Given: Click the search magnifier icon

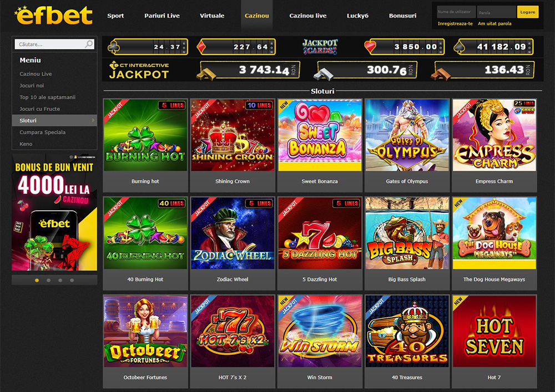Looking at the screenshot, I should 89,44.
